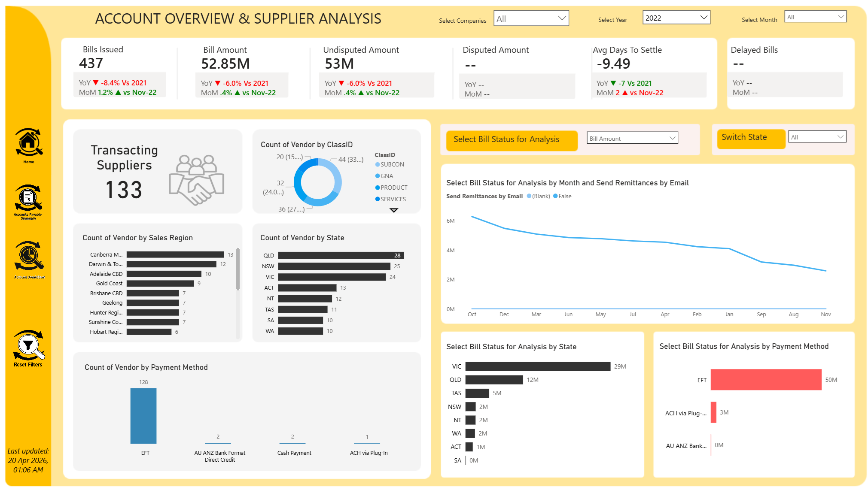Click Count of Vendor by Payment Method title
This screenshot has height=490, width=868.
tap(146, 367)
